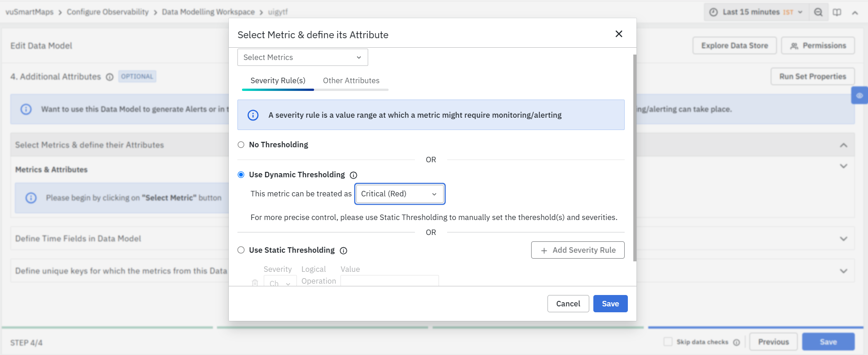The width and height of the screenshot is (868, 355).
Task: Click the blue eye icon on right edge
Action: pos(859,95)
